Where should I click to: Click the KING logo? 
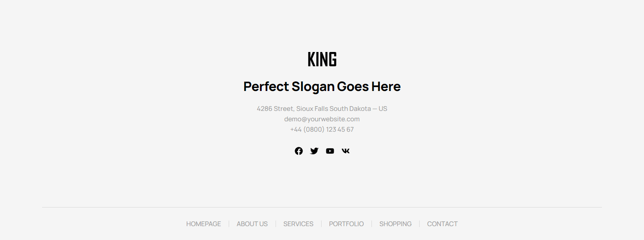[x=322, y=59]
